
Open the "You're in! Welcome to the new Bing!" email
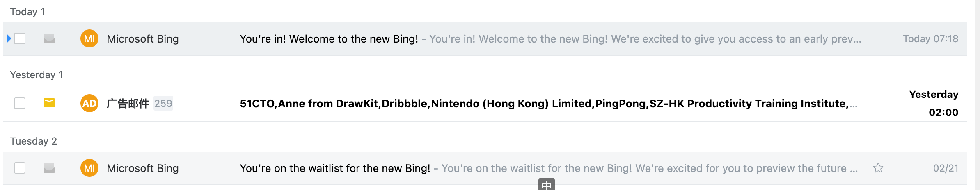coord(329,39)
